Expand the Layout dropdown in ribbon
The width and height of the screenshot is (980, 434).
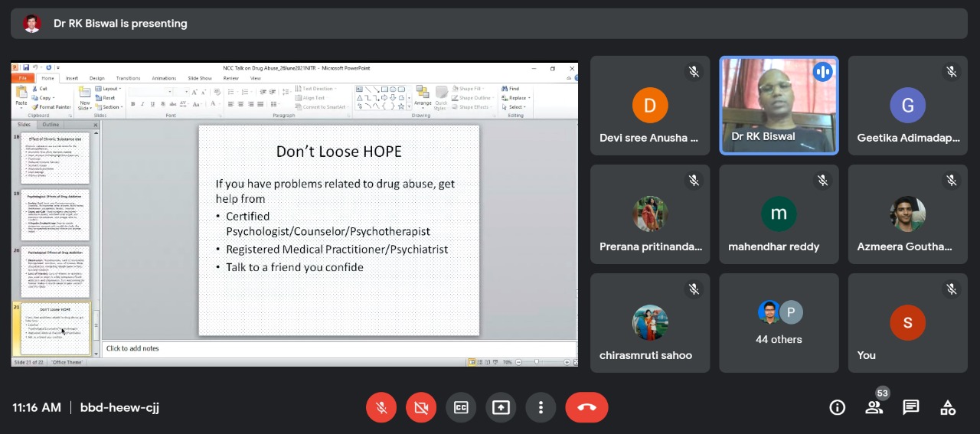click(x=111, y=89)
